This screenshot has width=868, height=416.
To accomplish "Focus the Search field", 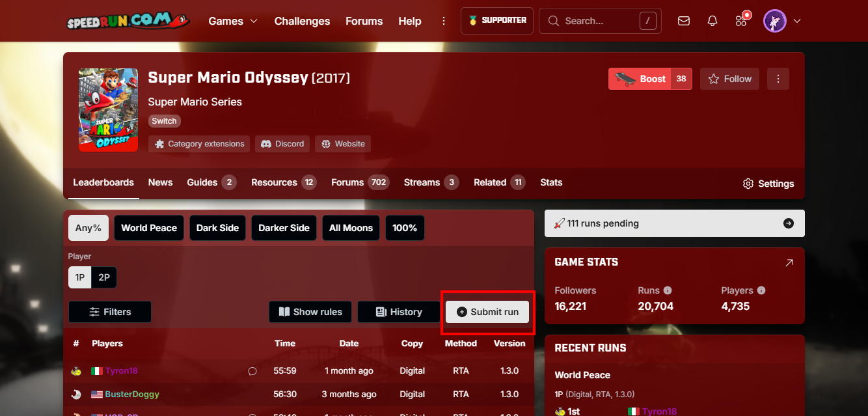I will (x=600, y=21).
